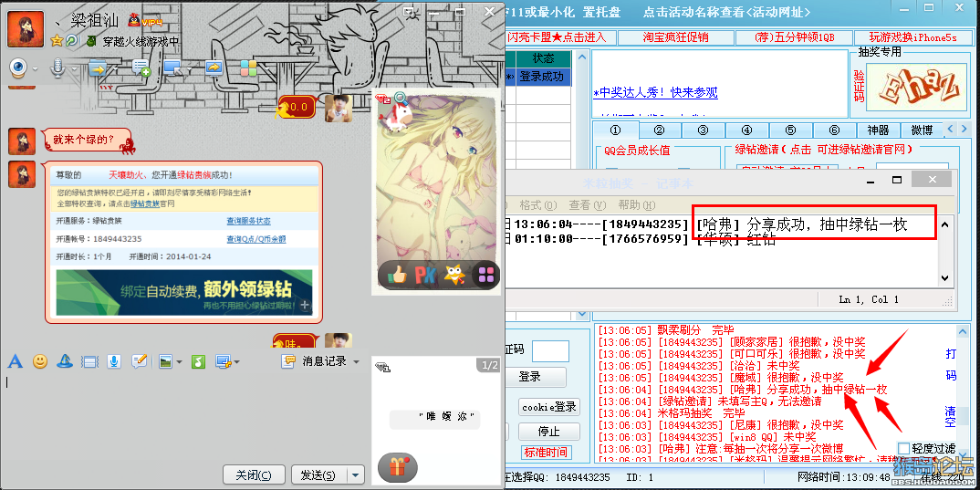Select tab ③ in the lottery tool
Screen dimensions: 980x490
tap(703, 130)
